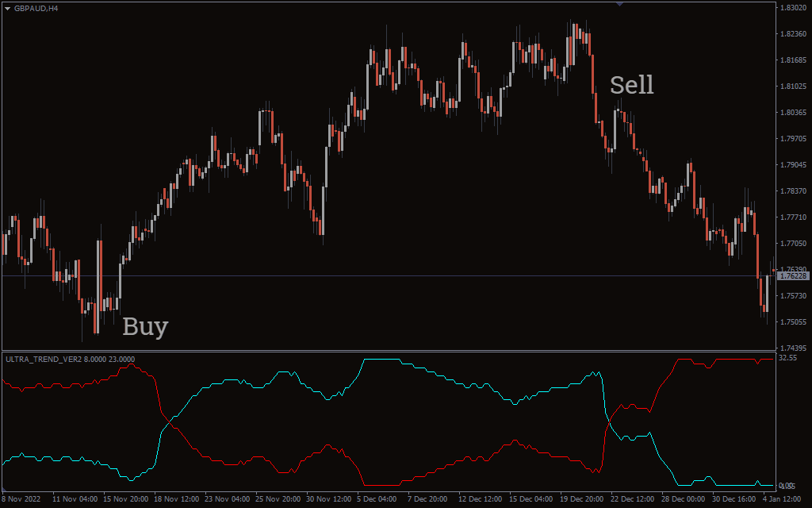The width and height of the screenshot is (812, 508).
Task: Click the ULTRA_TREND_VER2 indicator label
Action: [x=70, y=359]
